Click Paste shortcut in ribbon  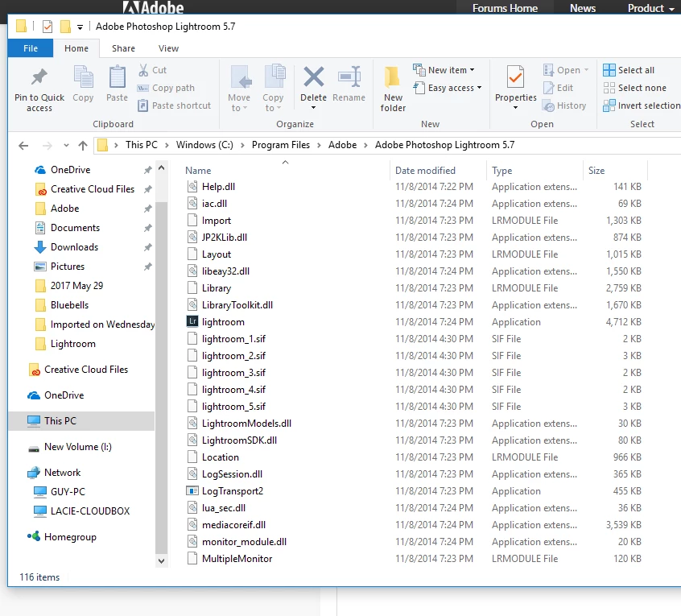(174, 105)
